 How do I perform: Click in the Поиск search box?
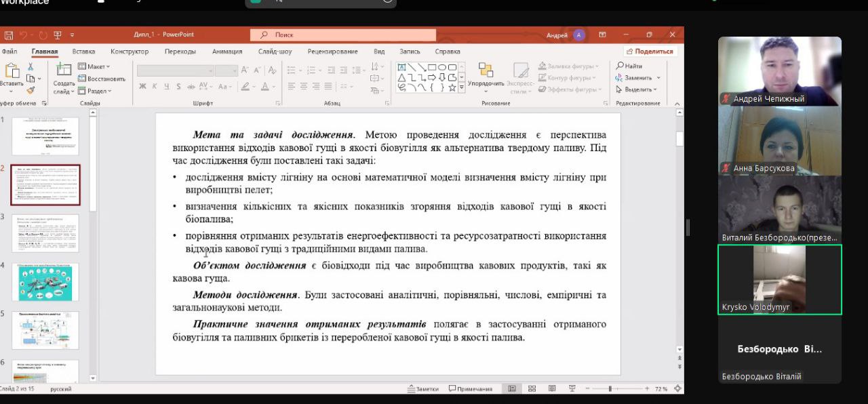pos(343,35)
